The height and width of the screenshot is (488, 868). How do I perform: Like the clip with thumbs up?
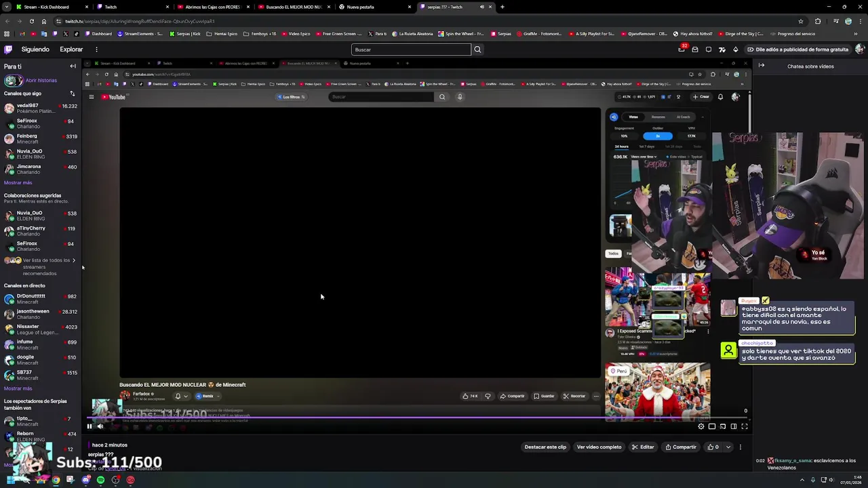(713, 447)
